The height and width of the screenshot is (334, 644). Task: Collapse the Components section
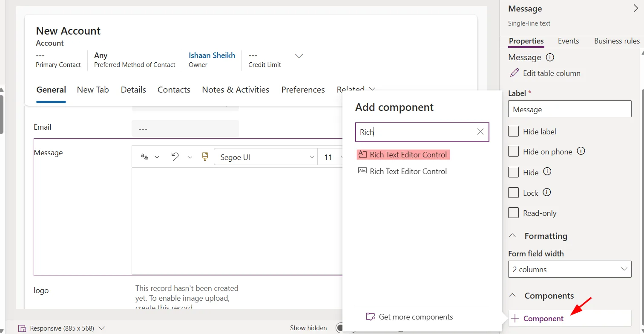tap(513, 295)
